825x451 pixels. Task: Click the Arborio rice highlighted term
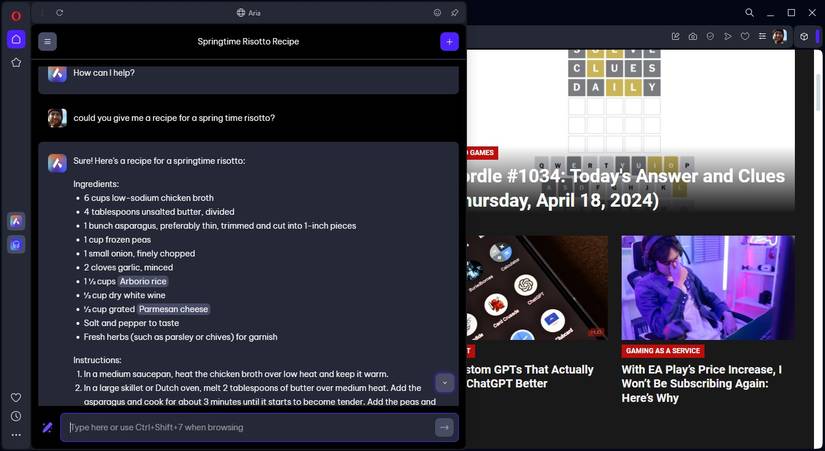(143, 282)
